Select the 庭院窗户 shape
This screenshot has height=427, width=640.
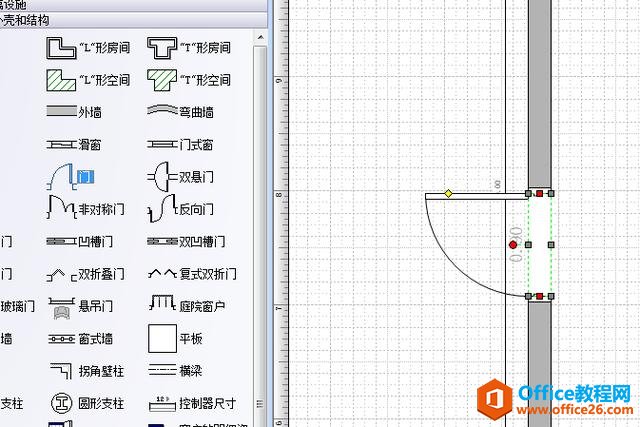(x=162, y=305)
